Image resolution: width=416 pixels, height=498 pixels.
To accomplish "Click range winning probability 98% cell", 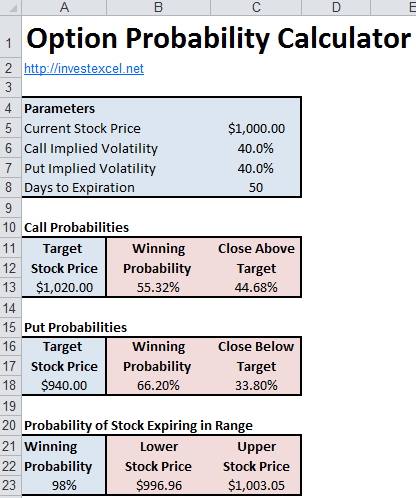I will point(64,485).
